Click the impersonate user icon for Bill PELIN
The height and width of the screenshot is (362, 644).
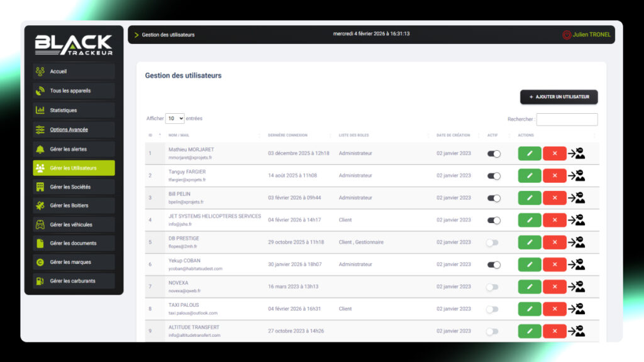coord(577,198)
